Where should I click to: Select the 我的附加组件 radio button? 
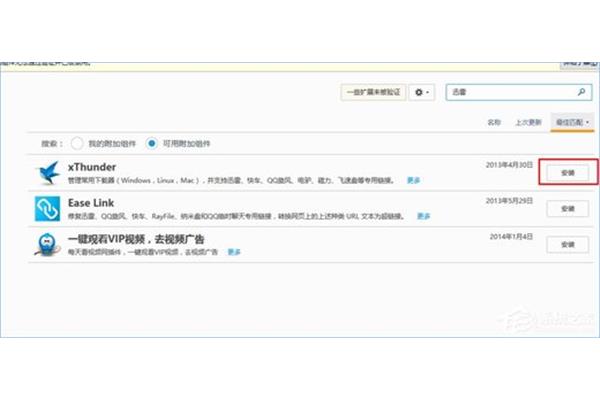coord(77,144)
